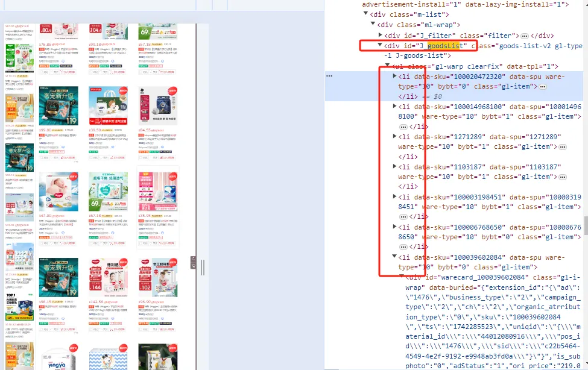Tick compare checkbox under the ¥99.18 product
This screenshot has height=370, width=588.
click(91, 72)
